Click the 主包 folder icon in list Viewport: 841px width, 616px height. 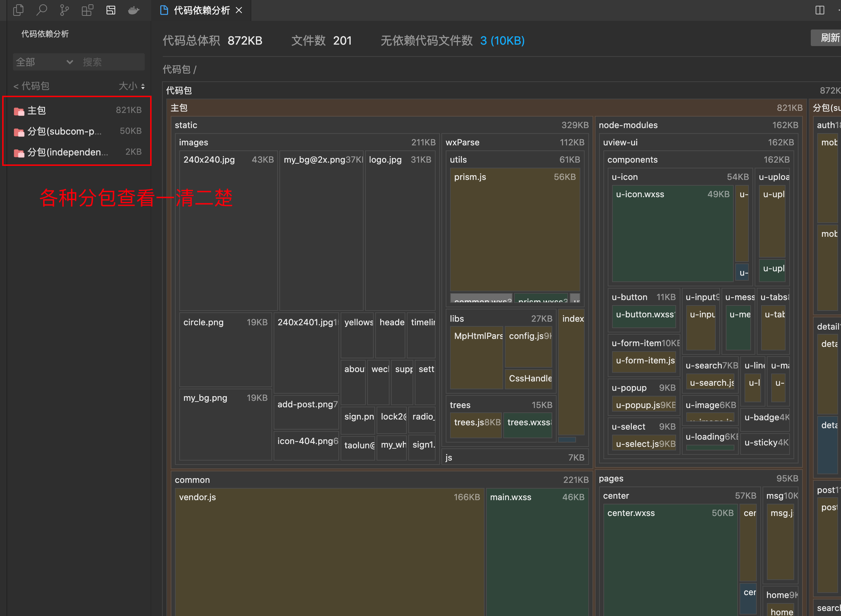point(19,111)
